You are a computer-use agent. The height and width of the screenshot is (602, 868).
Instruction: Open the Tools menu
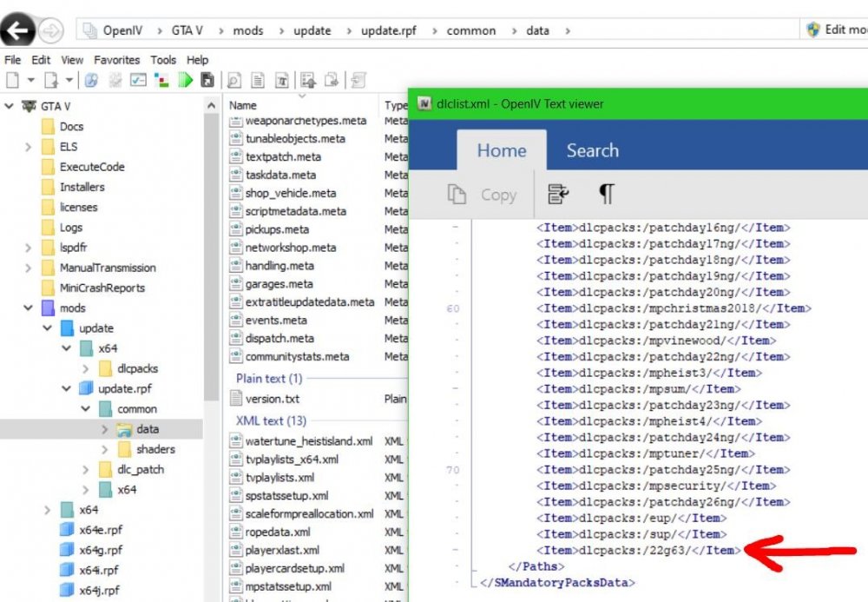tap(163, 60)
